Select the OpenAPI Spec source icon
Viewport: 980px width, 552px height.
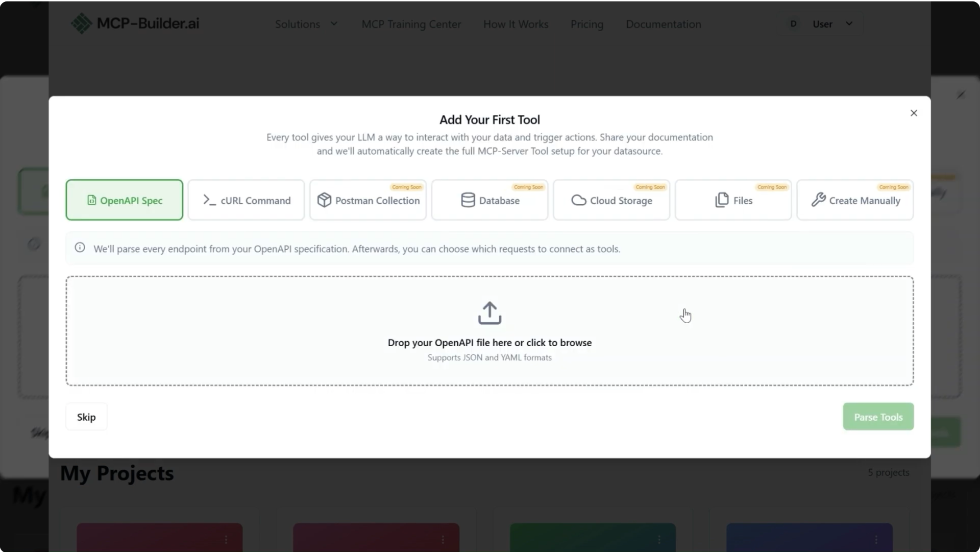92,200
